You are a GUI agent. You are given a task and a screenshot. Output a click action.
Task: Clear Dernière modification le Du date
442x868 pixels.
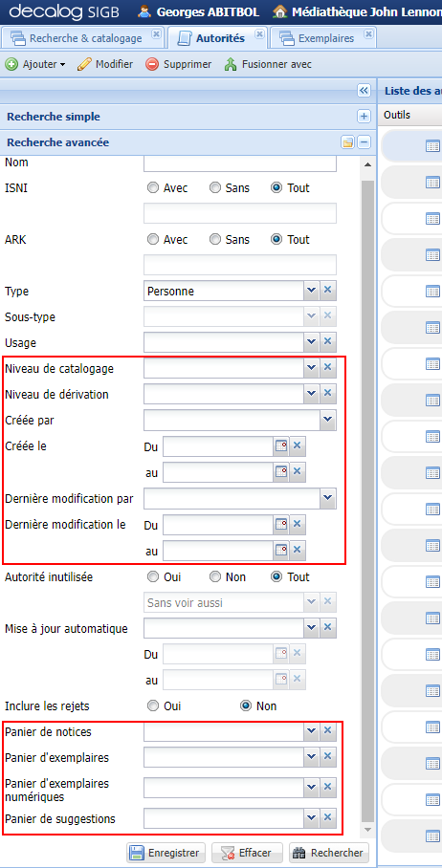(298, 524)
